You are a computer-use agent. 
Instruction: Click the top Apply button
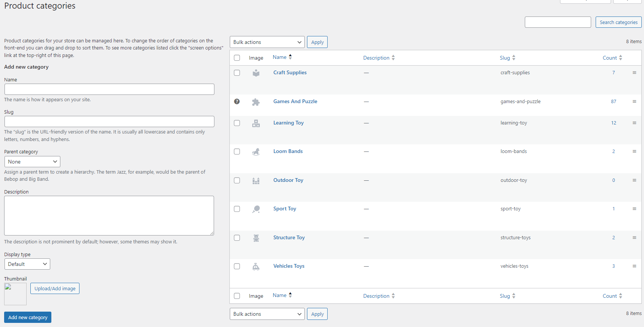(317, 42)
